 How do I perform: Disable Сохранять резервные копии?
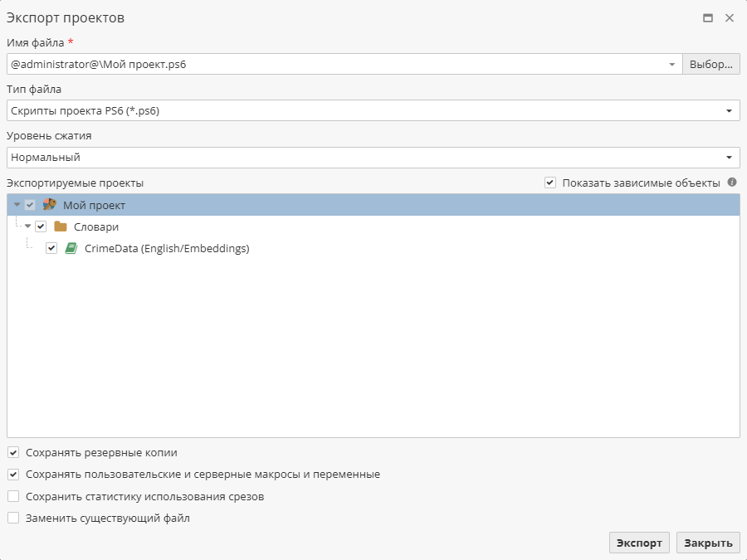(x=13, y=452)
